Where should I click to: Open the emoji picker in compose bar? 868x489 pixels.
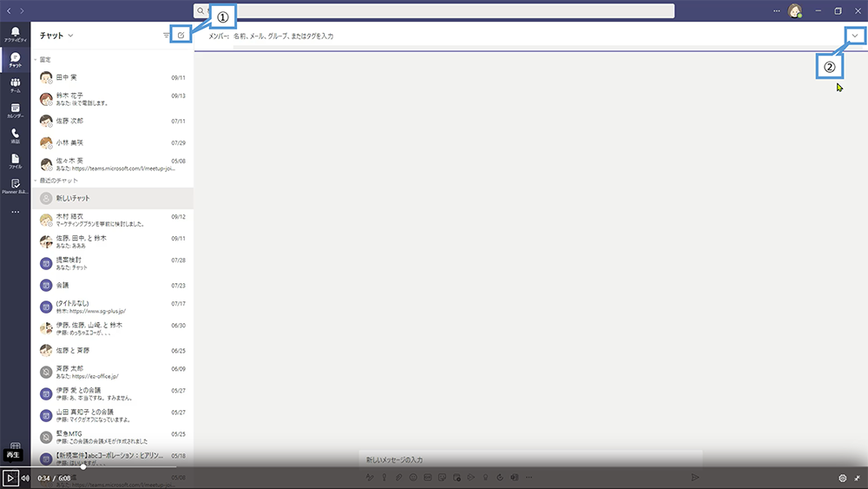point(413,477)
